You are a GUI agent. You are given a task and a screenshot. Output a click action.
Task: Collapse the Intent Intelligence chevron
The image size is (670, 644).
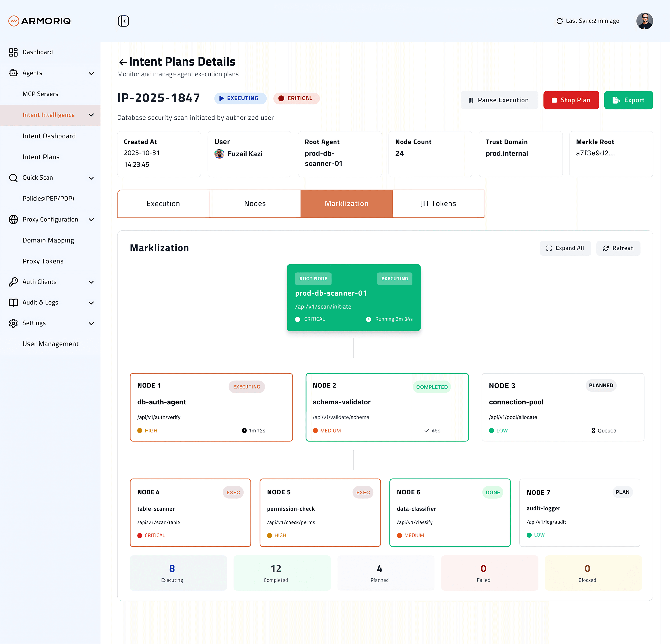tap(91, 115)
